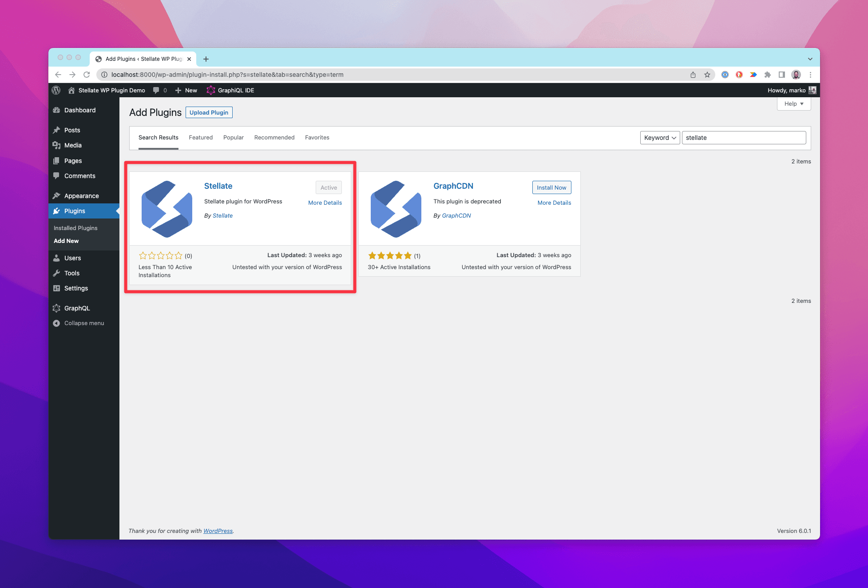Click the comments bubble icon in admin bar
This screenshot has width=868, height=588.
[156, 90]
